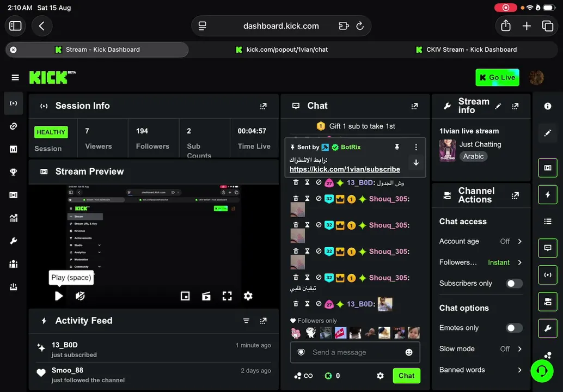This screenshot has height=392, width=563.
Task: Open the green support headset button
Action: [542, 371]
